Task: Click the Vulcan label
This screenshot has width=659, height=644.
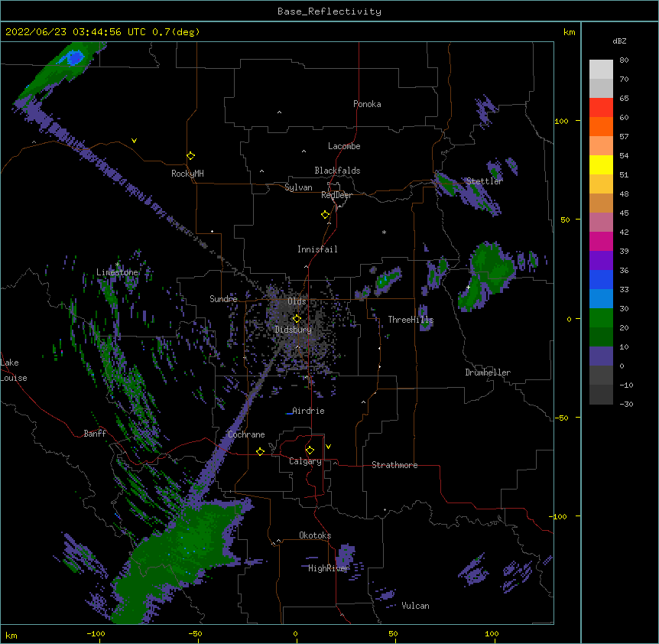Action: (x=415, y=606)
